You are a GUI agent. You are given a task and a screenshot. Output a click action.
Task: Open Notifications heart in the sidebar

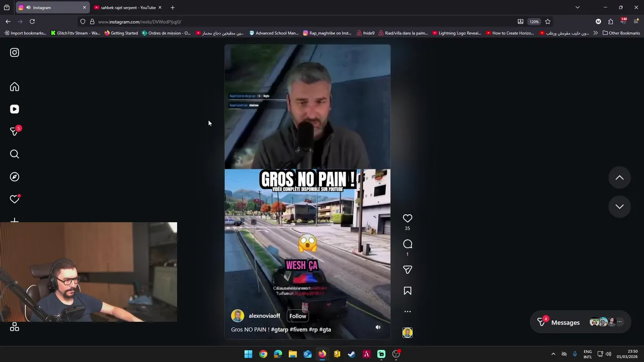pyautogui.click(x=15, y=199)
